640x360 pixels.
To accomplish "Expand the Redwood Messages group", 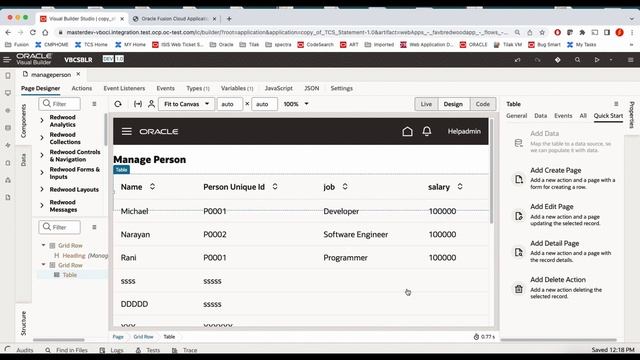I will click(x=42, y=205).
